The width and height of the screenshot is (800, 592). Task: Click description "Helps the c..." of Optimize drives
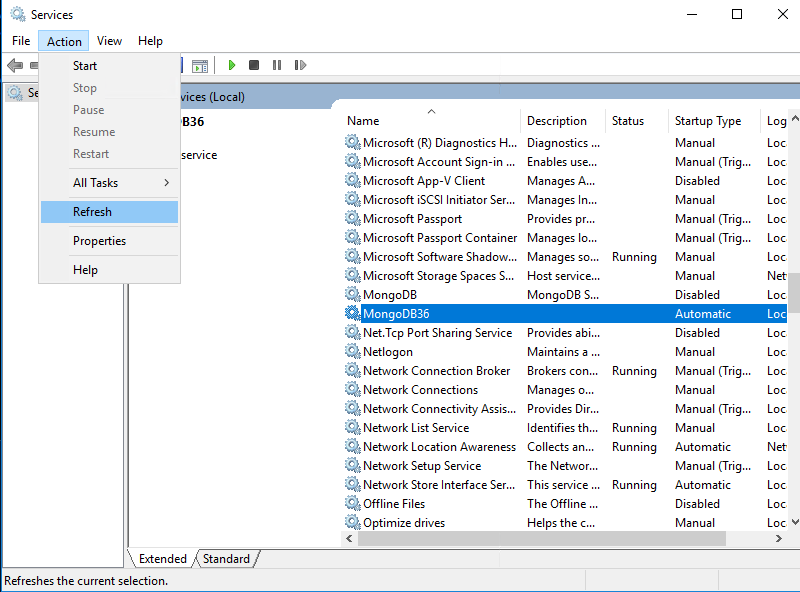tap(561, 523)
